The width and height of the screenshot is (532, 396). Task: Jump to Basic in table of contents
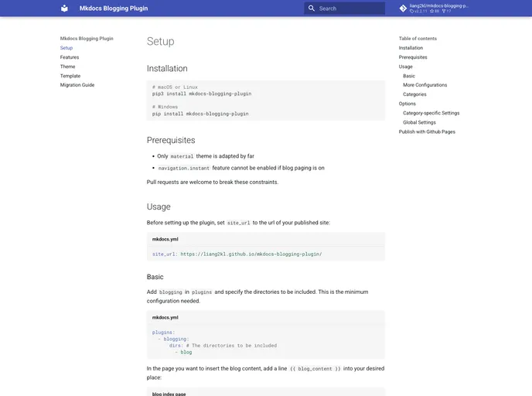[409, 76]
